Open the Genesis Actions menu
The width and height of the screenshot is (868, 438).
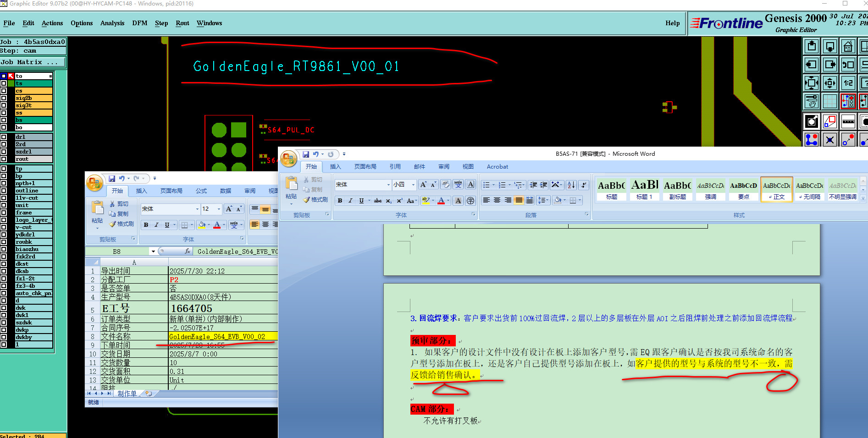point(52,23)
